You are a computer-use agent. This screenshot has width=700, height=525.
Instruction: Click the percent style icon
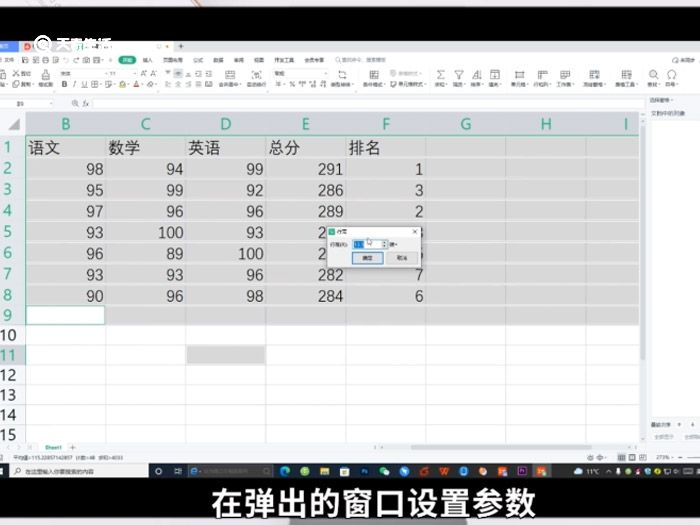(292, 84)
